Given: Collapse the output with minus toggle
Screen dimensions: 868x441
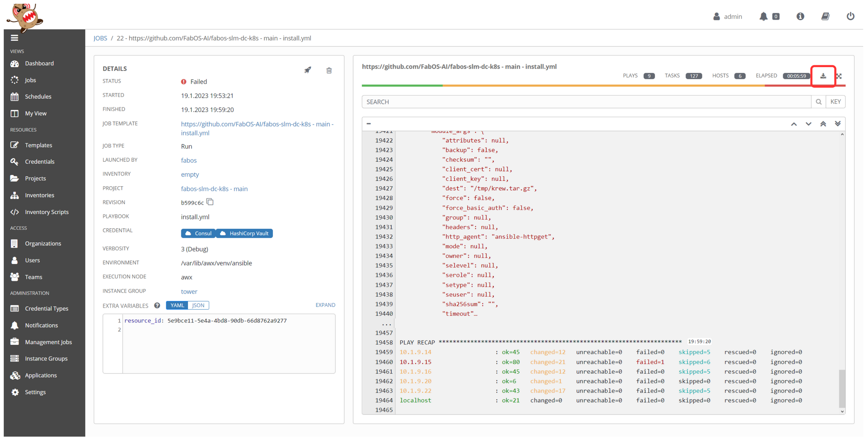Looking at the screenshot, I should tap(369, 124).
